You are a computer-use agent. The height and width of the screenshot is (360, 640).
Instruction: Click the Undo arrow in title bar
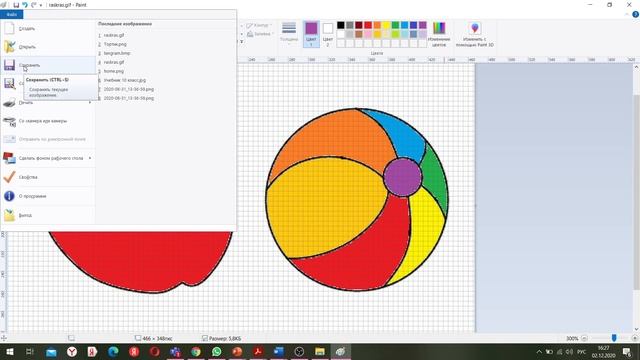24,5
